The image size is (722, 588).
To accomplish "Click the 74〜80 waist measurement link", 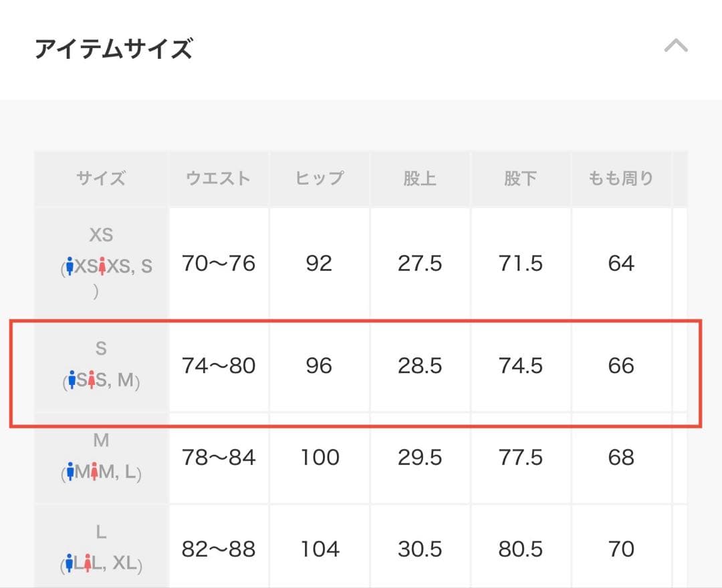I will (x=219, y=366).
